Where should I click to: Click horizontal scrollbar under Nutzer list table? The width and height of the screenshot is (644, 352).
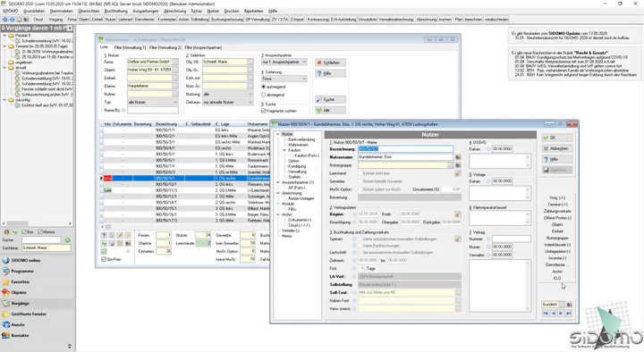[185, 226]
